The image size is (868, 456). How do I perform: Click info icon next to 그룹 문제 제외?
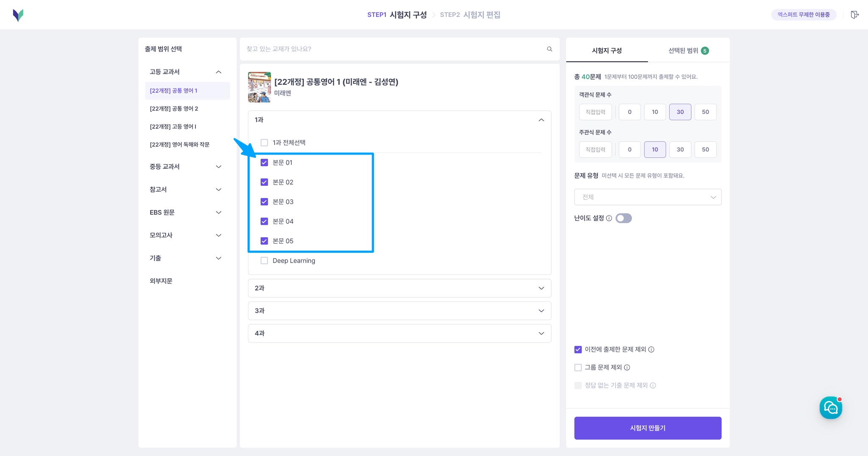click(x=627, y=368)
